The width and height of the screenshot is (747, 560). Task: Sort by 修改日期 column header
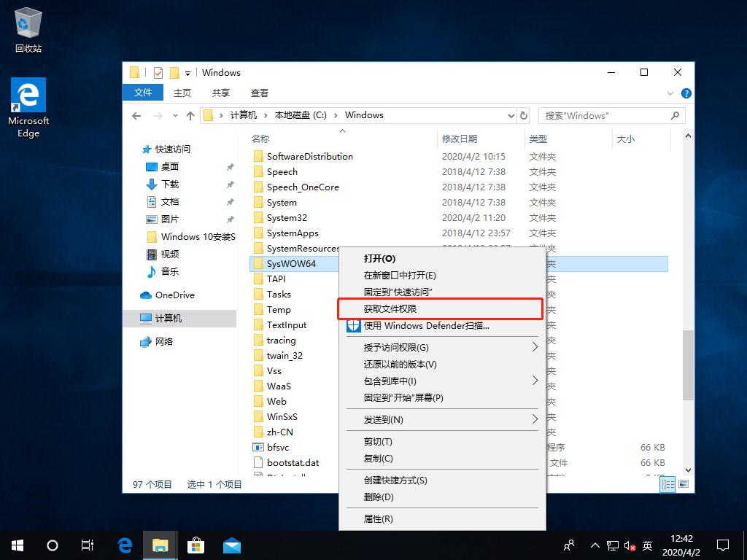point(460,139)
